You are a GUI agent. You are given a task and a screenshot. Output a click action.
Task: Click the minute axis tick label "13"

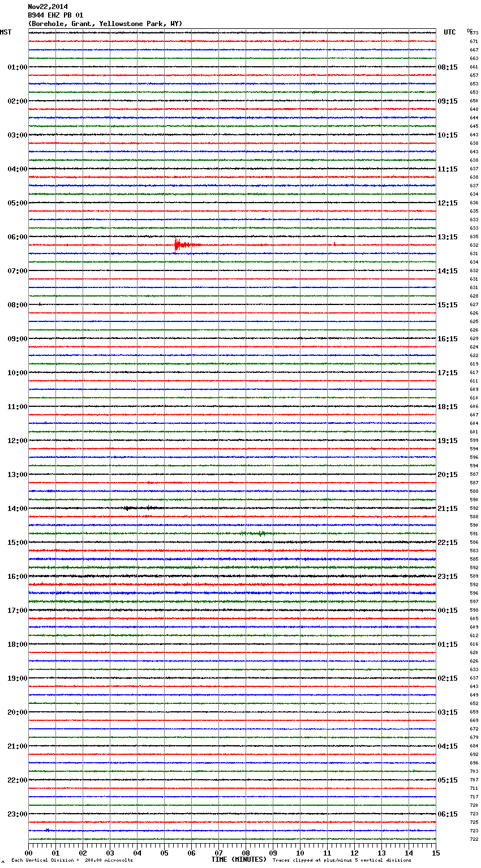381,853
